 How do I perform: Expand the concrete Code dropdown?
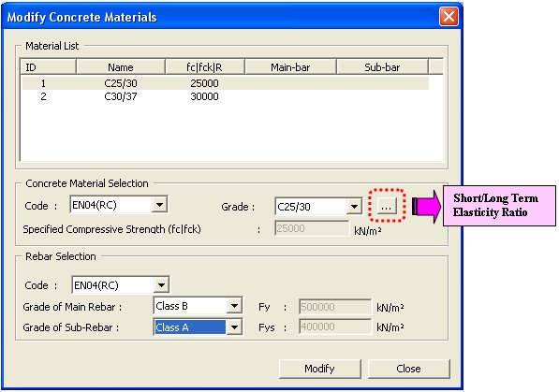(159, 205)
